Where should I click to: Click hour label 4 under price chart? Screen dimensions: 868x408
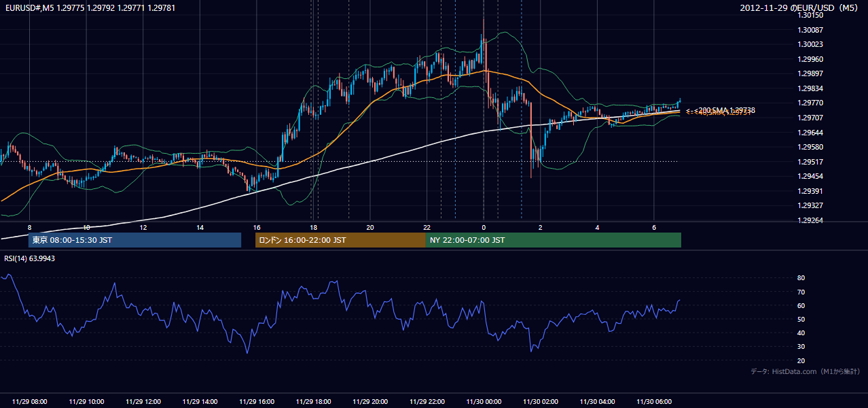597,227
